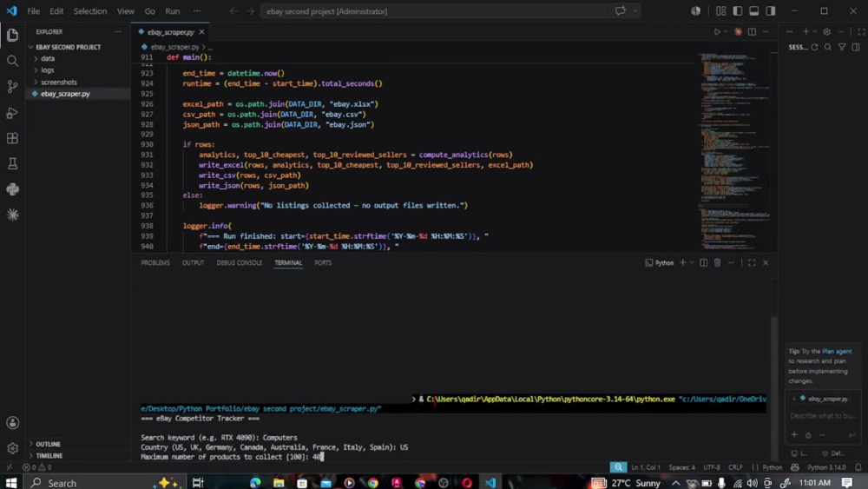The width and height of the screenshot is (868, 489).
Task: Open the Explorer view in activity bar
Action: pyautogui.click(x=12, y=35)
